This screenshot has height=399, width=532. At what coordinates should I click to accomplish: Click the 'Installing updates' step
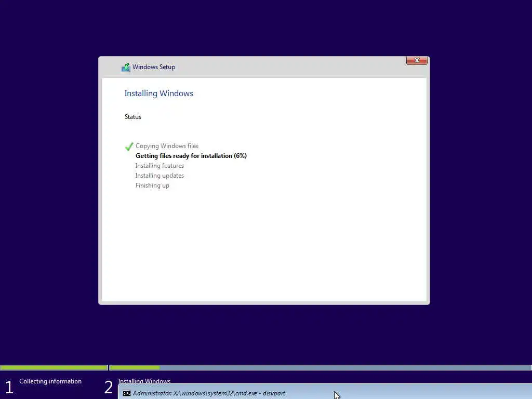(x=159, y=176)
